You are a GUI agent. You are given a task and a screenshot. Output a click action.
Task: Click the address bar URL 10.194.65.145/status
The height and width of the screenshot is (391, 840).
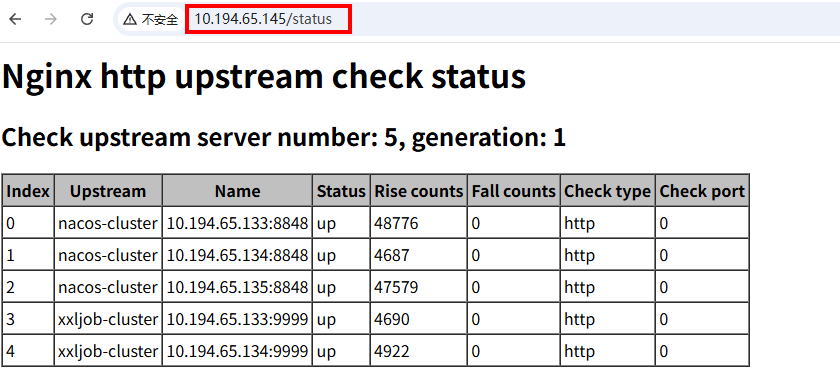pyautogui.click(x=263, y=19)
